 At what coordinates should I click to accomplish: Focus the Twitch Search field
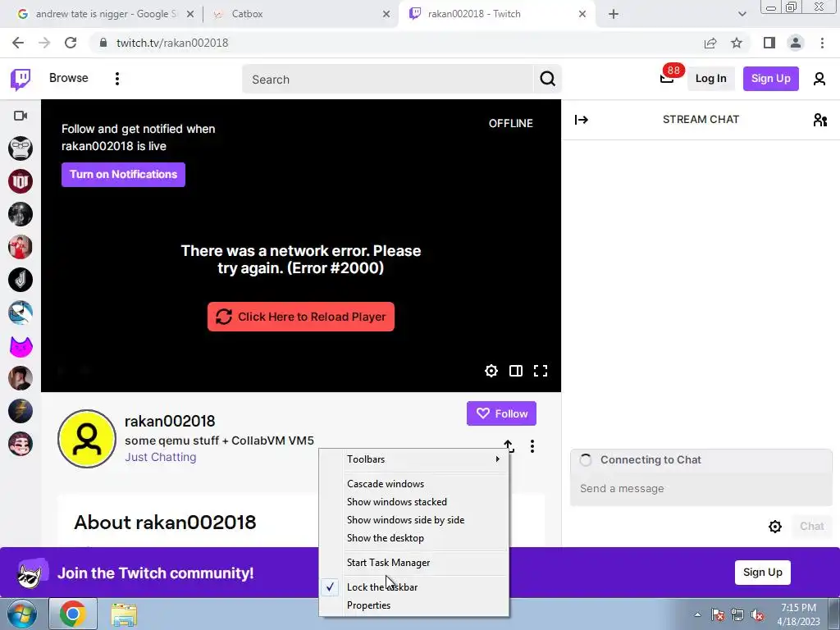pyautogui.click(x=388, y=80)
